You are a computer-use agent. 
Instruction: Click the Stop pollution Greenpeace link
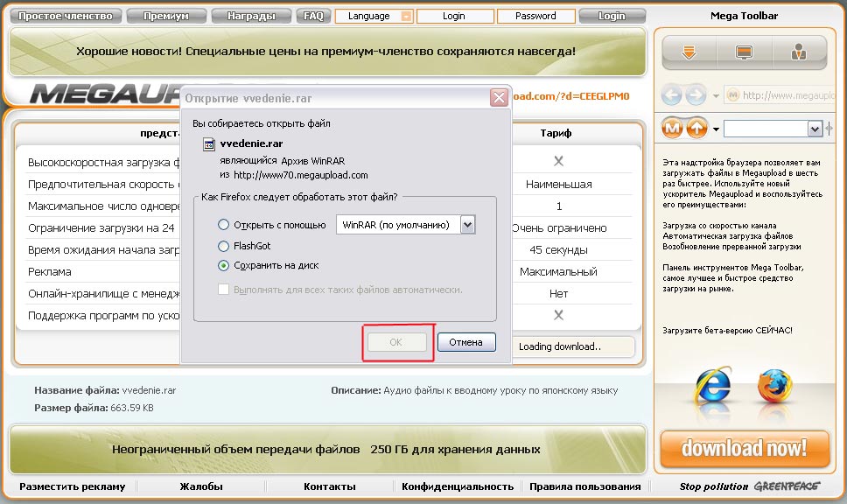tap(749, 486)
